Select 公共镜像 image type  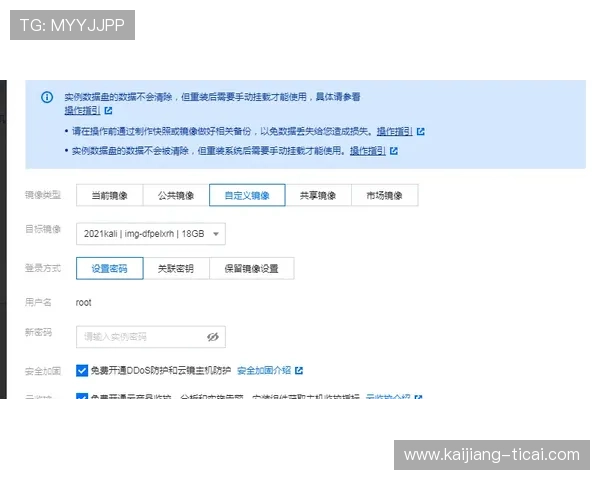pos(176,196)
